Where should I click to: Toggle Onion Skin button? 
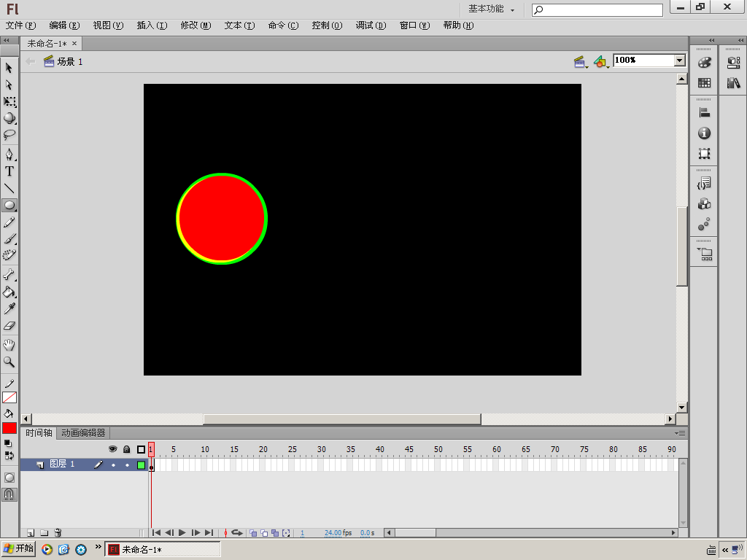tap(253, 533)
